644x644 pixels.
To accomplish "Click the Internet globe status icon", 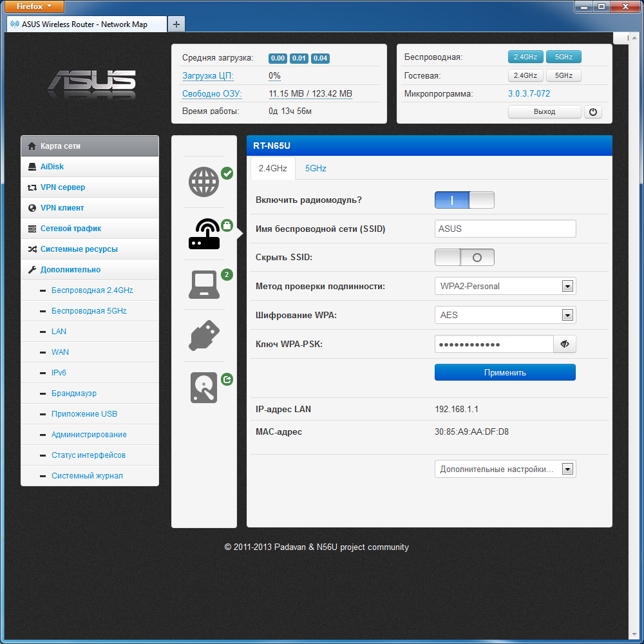I will (204, 182).
